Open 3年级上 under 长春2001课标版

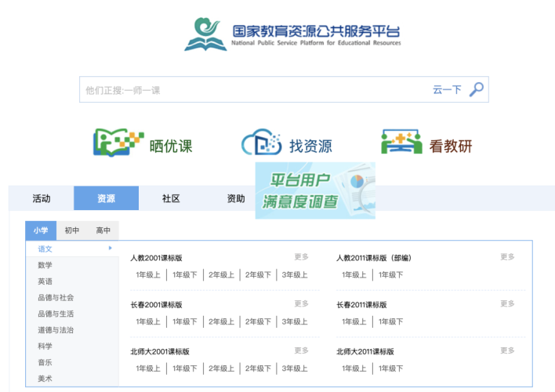point(295,321)
